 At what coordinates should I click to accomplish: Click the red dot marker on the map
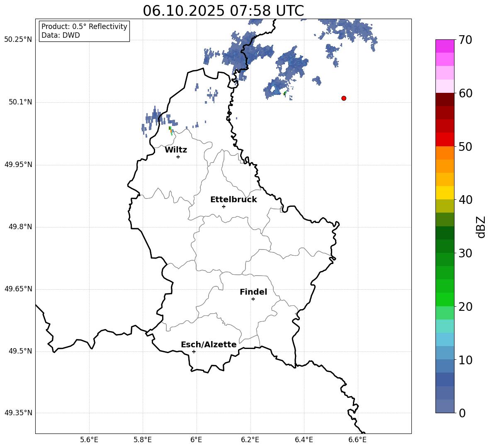click(x=344, y=98)
